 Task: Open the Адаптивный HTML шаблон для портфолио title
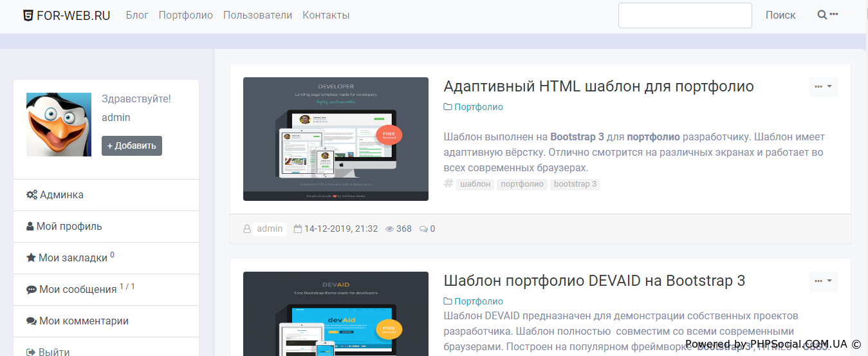coord(598,86)
